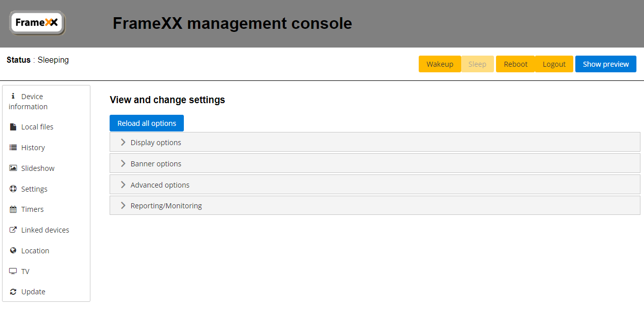Click the FrameXX logo

[x=37, y=23]
